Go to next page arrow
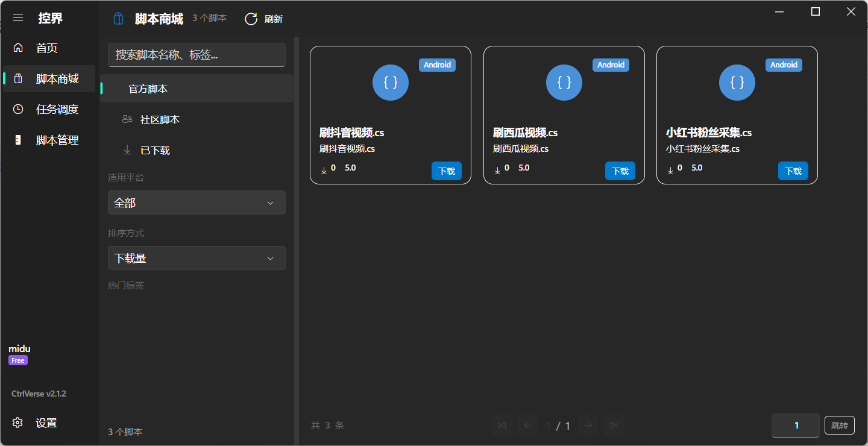The height and width of the screenshot is (446, 868). click(x=588, y=425)
